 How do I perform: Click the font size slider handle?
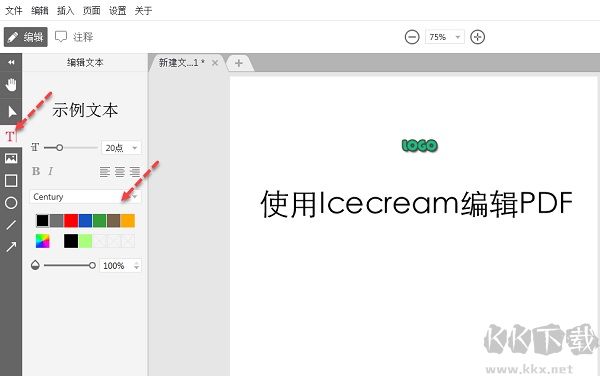(59, 147)
